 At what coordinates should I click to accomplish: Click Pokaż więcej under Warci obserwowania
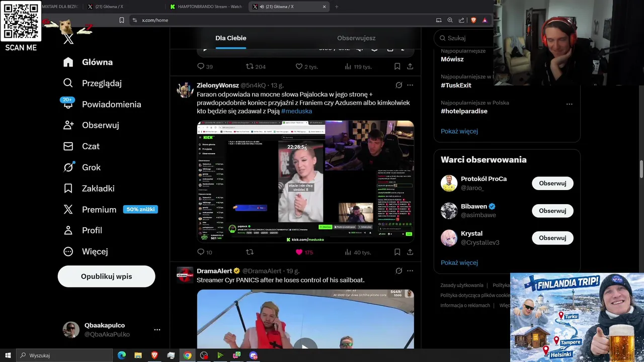[459, 263]
